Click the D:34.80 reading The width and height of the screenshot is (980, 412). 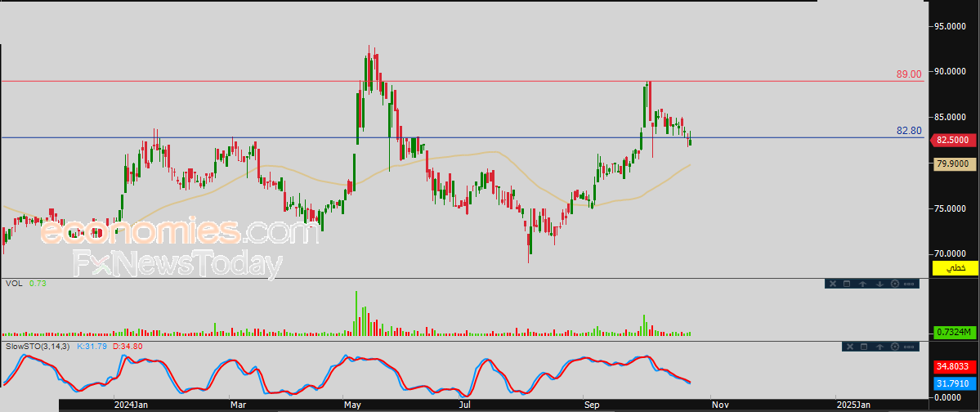point(128,346)
